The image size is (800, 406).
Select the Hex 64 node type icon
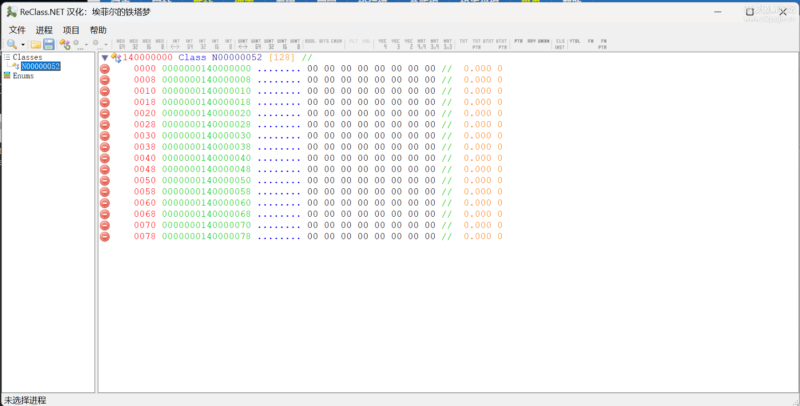pos(121,44)
